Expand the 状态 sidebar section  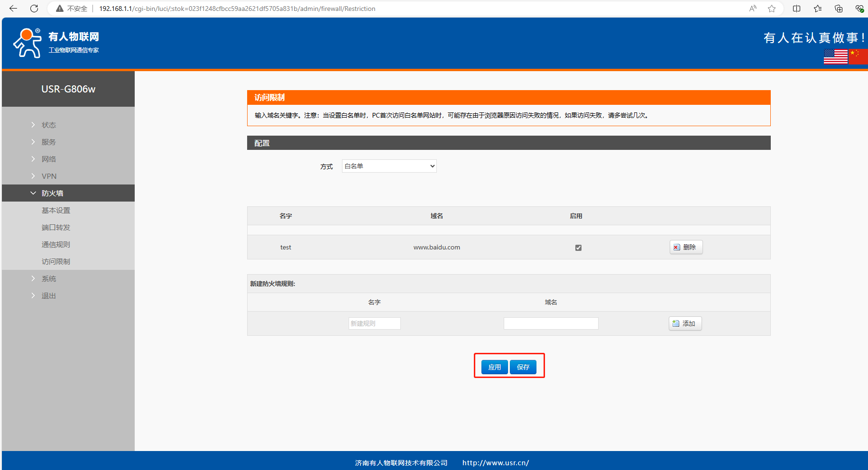click(48, 125)
